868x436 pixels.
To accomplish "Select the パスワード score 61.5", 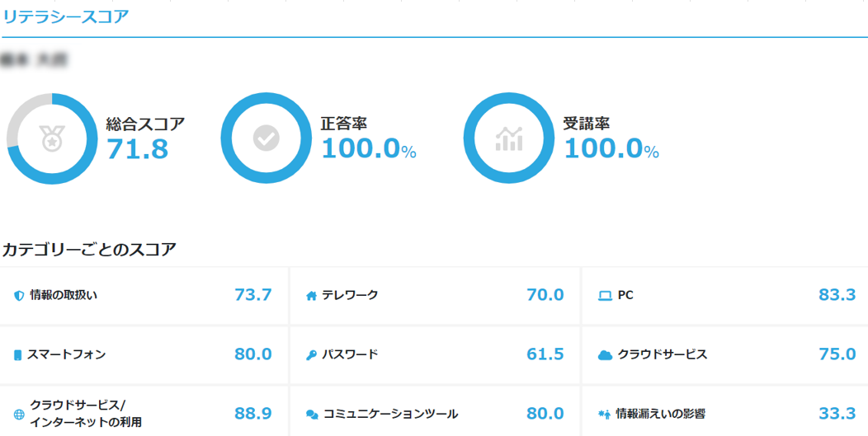I will [545, 354].
